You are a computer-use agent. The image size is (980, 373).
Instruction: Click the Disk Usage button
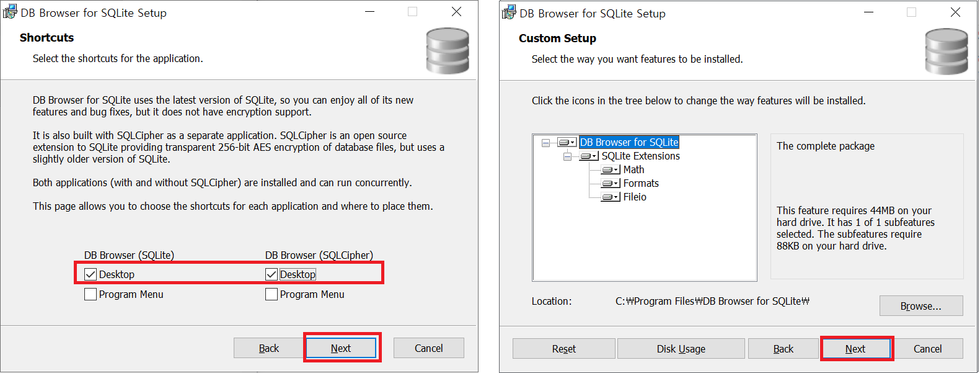pyautogui.click(x=681, y=349)
